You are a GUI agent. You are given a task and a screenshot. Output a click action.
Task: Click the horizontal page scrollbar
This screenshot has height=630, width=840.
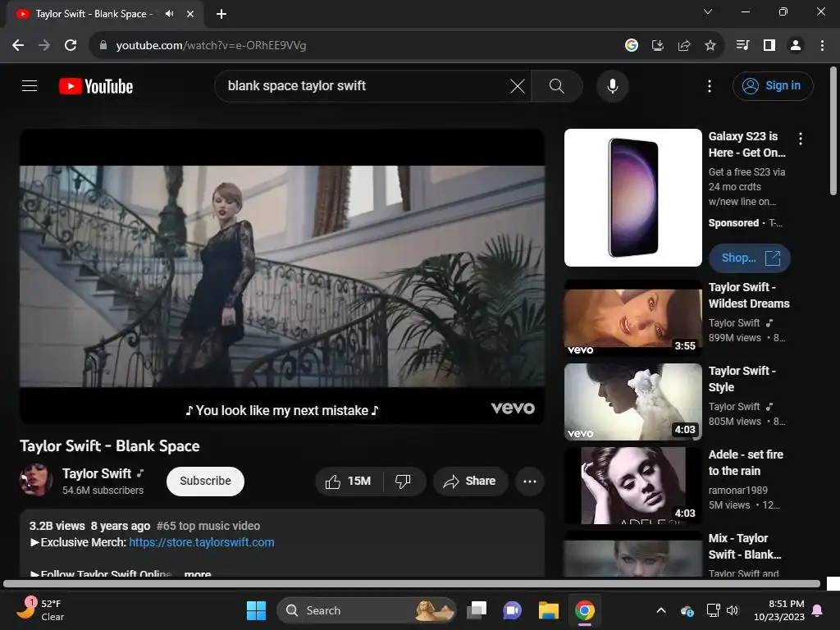(x=412, y=583)
